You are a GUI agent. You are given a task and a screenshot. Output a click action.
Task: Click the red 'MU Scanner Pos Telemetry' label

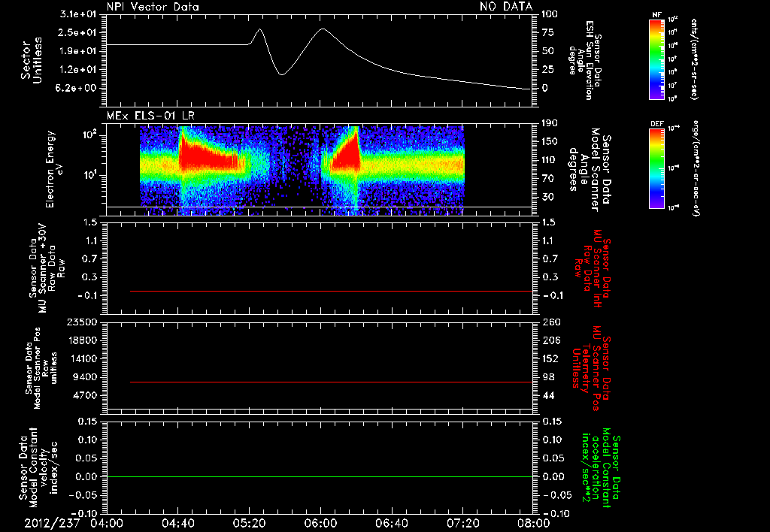(591, 368)
